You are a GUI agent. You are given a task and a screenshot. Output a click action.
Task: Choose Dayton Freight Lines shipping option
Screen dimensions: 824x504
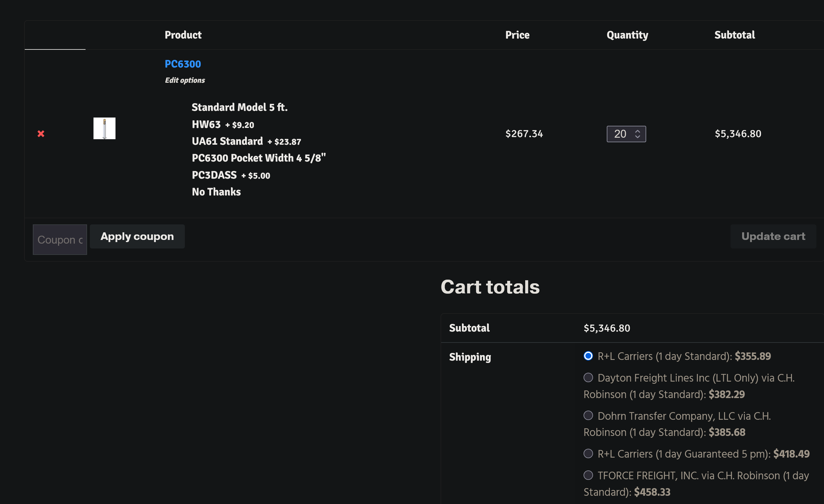[x=588, y=378]
